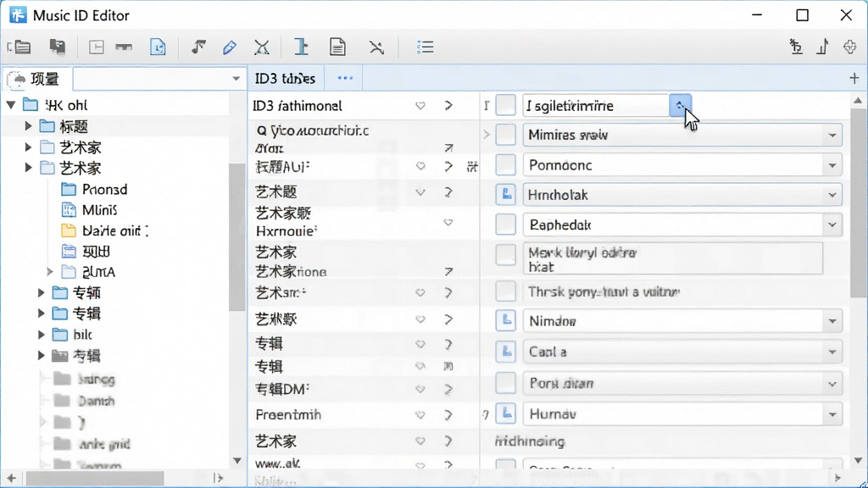Select the Prionsd folder in tree
Screen dimensions: 868x488
pos(94,189)
